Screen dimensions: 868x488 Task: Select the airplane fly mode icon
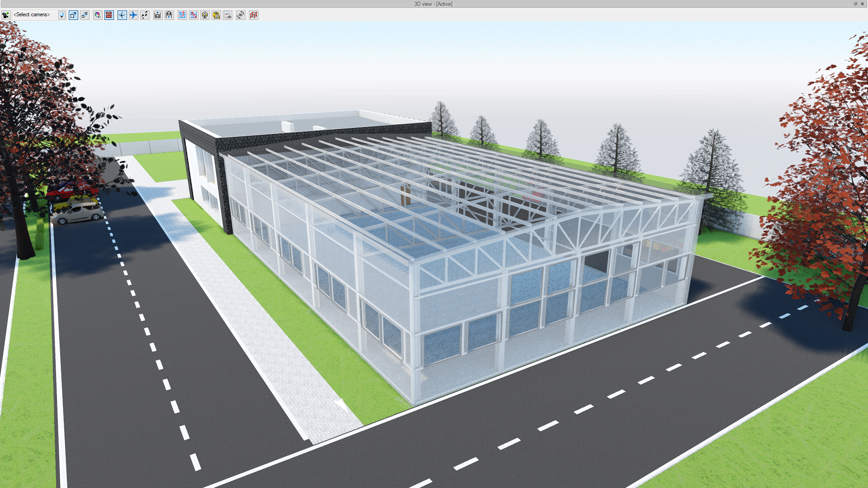coord(133,15)
